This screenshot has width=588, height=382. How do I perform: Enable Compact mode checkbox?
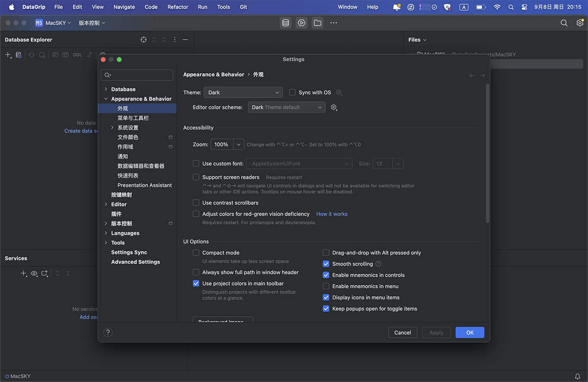click(196, 253)
